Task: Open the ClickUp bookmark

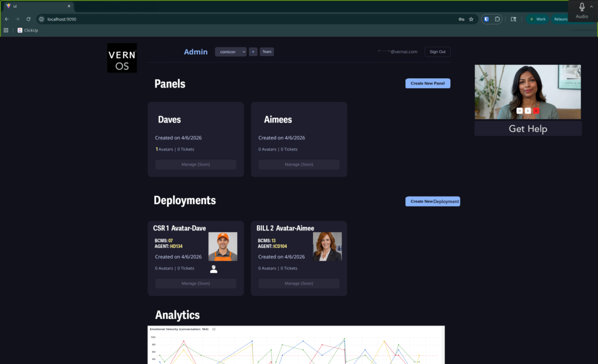Action: (x=27, y=30)
